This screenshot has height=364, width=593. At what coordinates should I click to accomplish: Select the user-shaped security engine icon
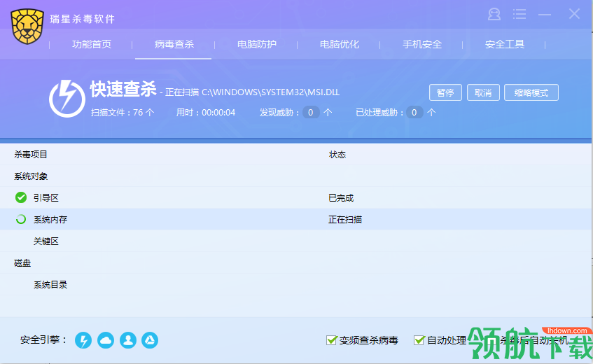(x=128, y=340)
